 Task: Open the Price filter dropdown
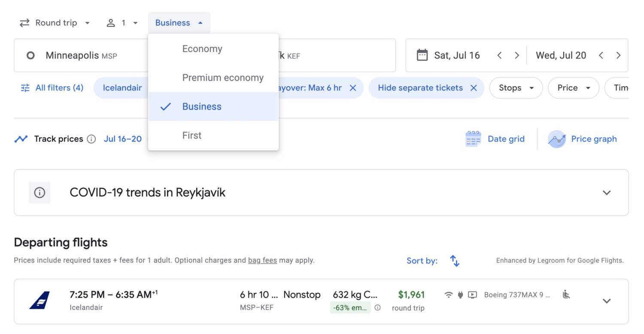[x=574, y=88]
